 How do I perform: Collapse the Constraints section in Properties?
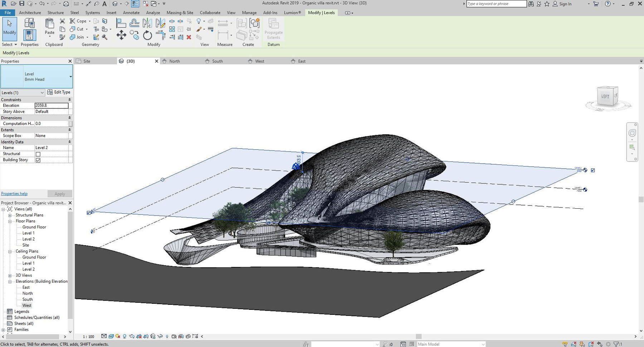pyautogui.click(x=70, y=99)
